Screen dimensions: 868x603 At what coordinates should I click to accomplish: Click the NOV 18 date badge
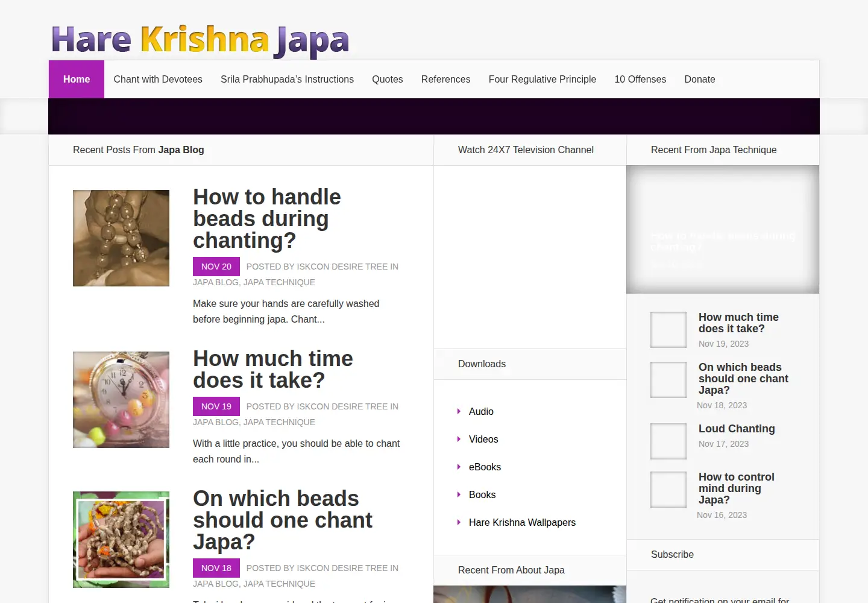[216, 568]
